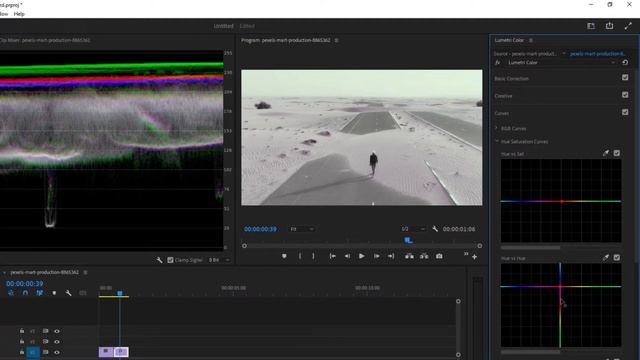Open Program monitor settings wrench
The height and width of the screenshot is (360, 640).
435,229
